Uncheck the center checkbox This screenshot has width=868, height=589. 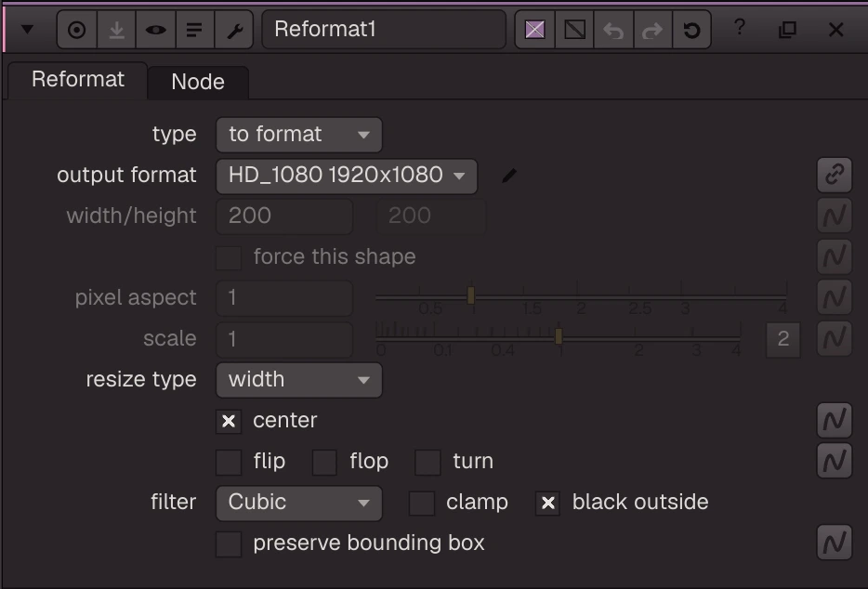tap(229, 421)
